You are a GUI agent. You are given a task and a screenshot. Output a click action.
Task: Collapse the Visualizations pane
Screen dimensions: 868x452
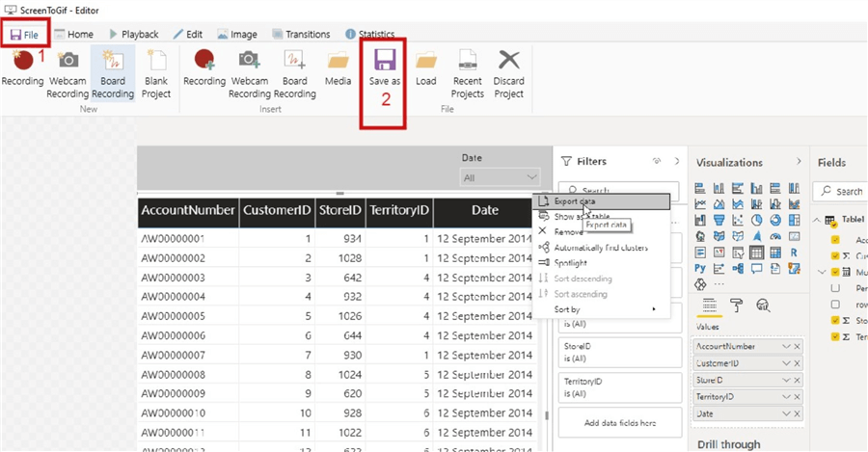(x=799, y=162)
